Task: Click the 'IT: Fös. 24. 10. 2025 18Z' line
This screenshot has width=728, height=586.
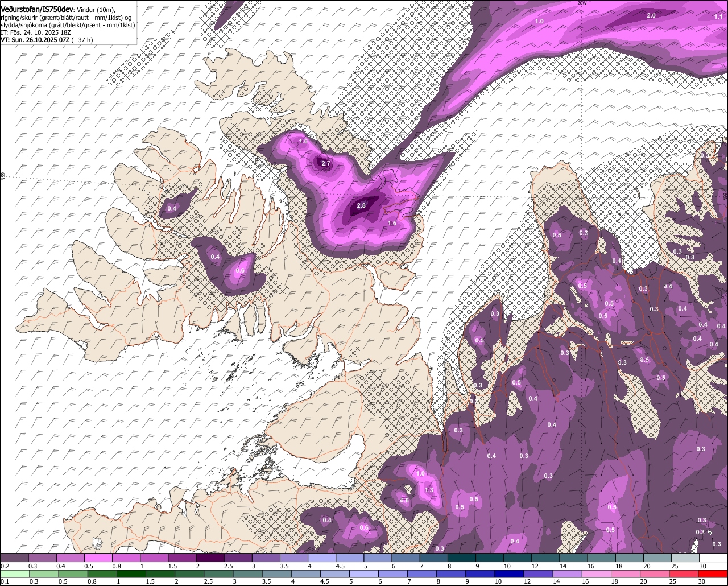Action: pos(35,32)
